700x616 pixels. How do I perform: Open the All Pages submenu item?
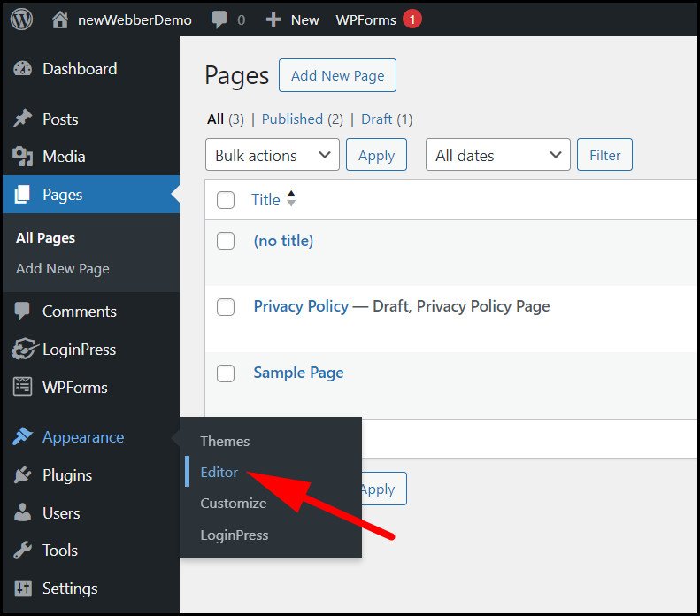point(45,238)
